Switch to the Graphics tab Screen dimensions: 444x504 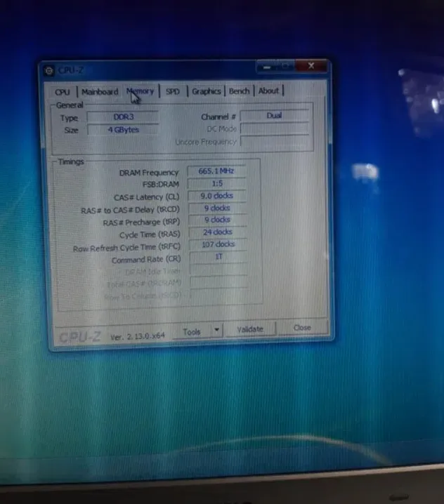(x=207, y=91)
